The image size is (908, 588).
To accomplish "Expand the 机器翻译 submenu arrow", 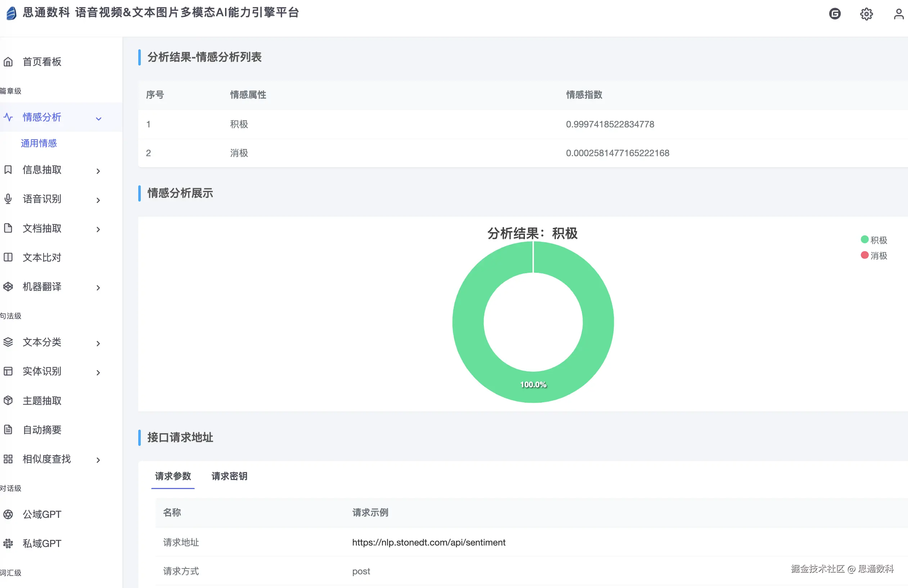I will point(98,288).
